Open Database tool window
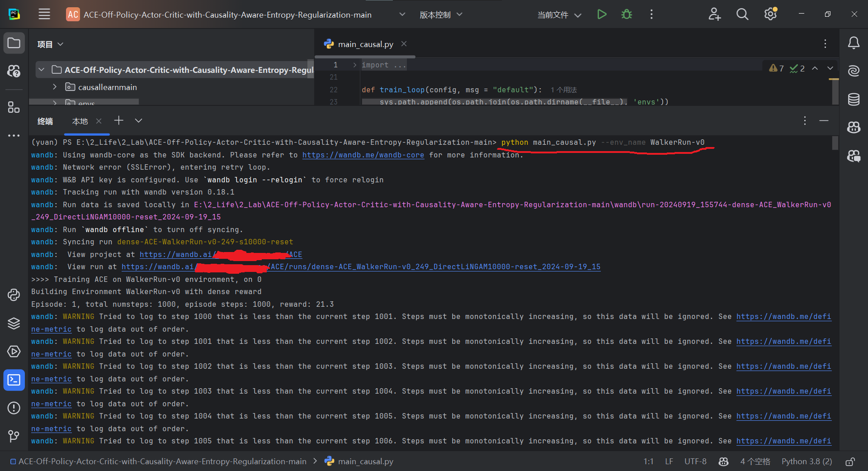 854,99
